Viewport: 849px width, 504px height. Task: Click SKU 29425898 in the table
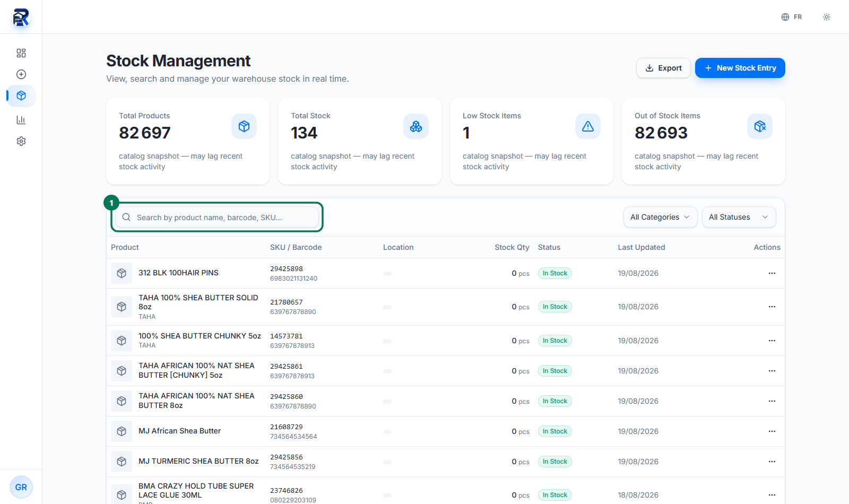click(x=287, y=269)
